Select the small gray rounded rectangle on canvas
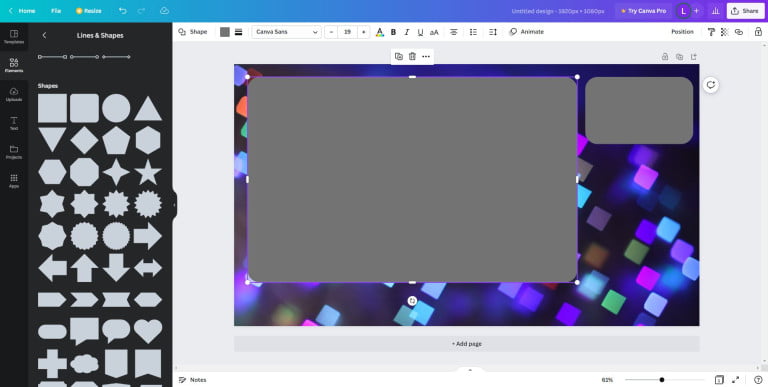 pyautogui.click(x=639, y=111)
